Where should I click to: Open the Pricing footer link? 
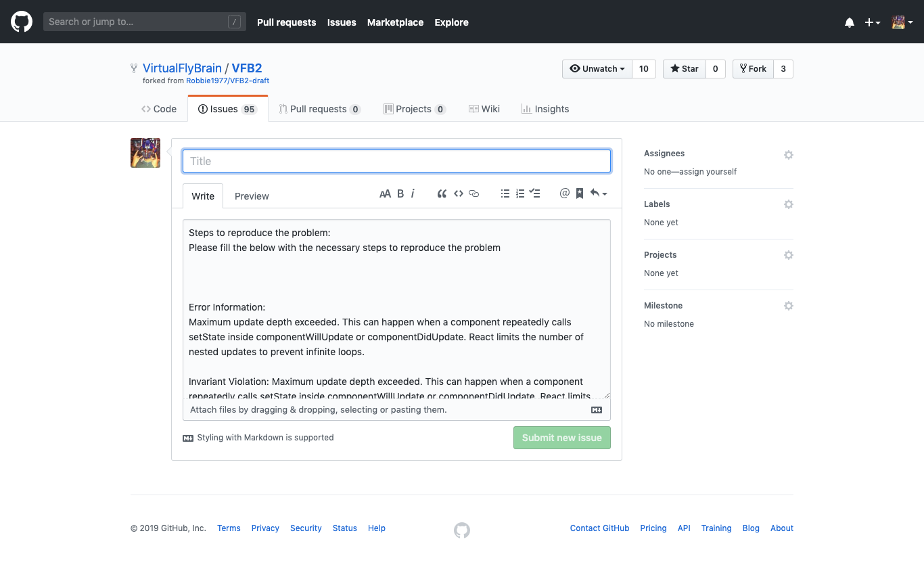653,528
